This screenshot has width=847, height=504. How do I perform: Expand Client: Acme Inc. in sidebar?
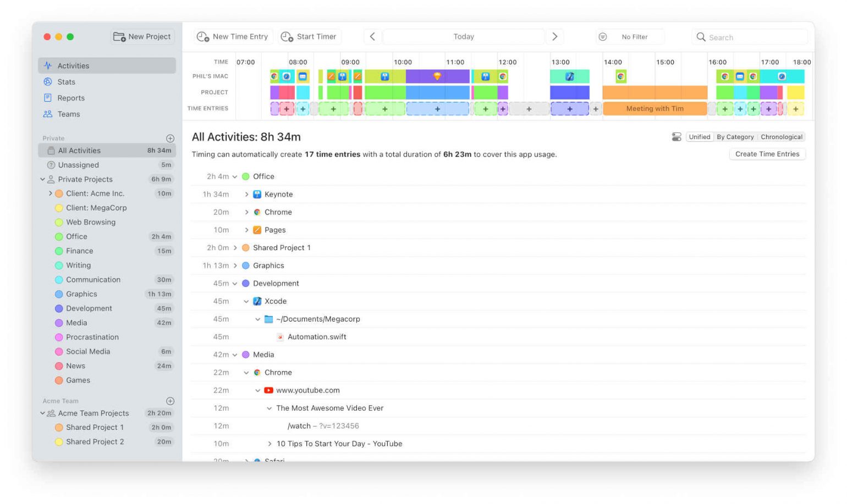(50, 193)
